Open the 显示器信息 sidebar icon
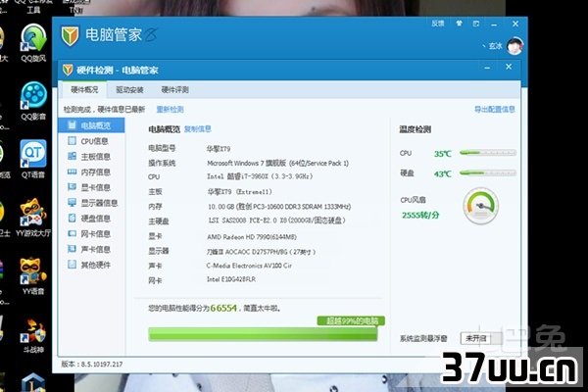 point(72,203)
